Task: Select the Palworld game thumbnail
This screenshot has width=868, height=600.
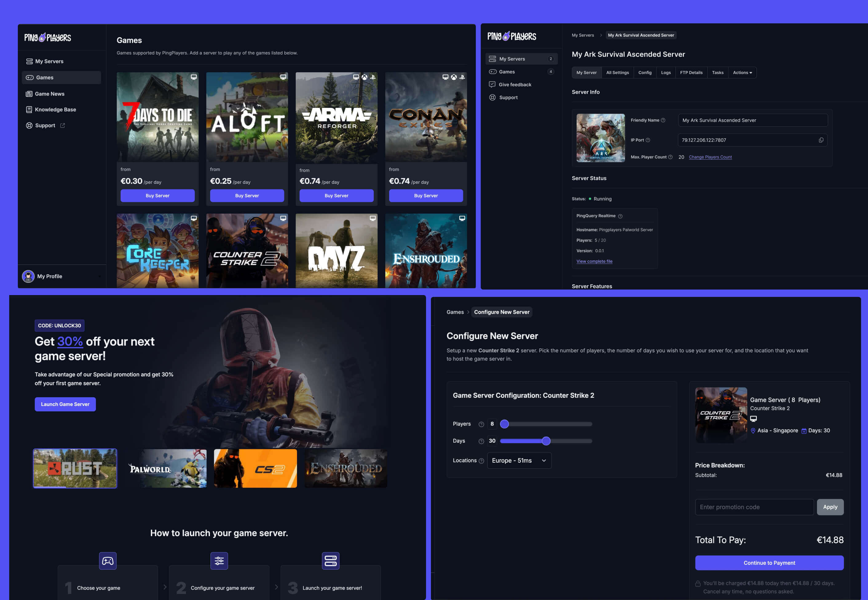Action: click(x=165, y=468)
